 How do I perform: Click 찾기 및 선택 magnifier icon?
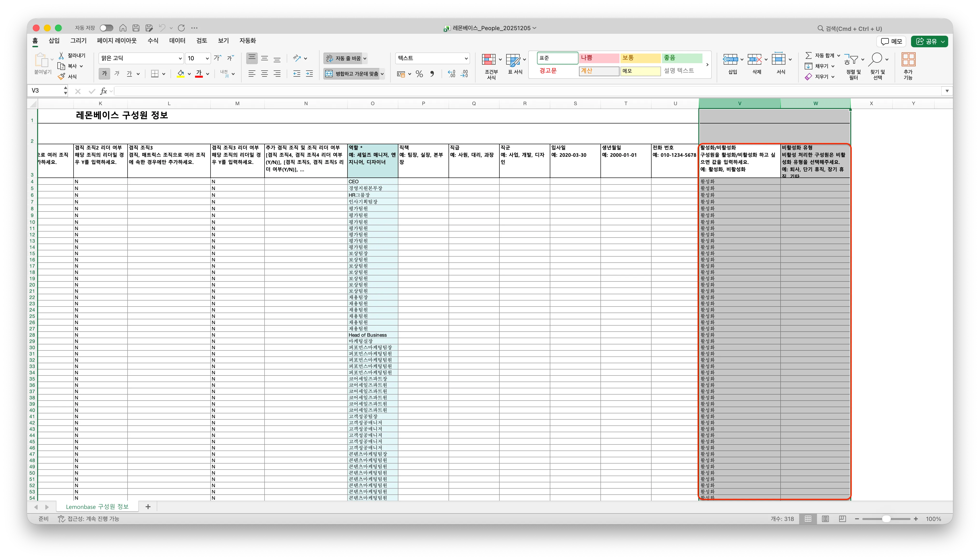876,59
